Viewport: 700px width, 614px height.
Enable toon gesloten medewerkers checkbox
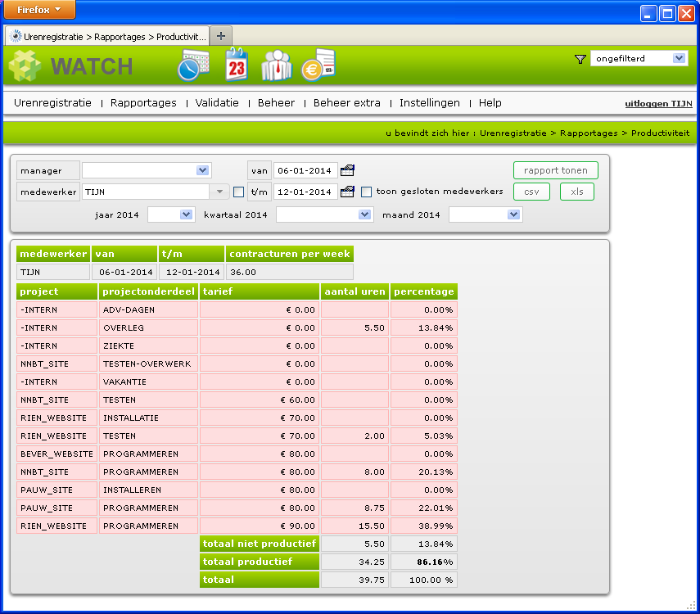coord(366,192)
